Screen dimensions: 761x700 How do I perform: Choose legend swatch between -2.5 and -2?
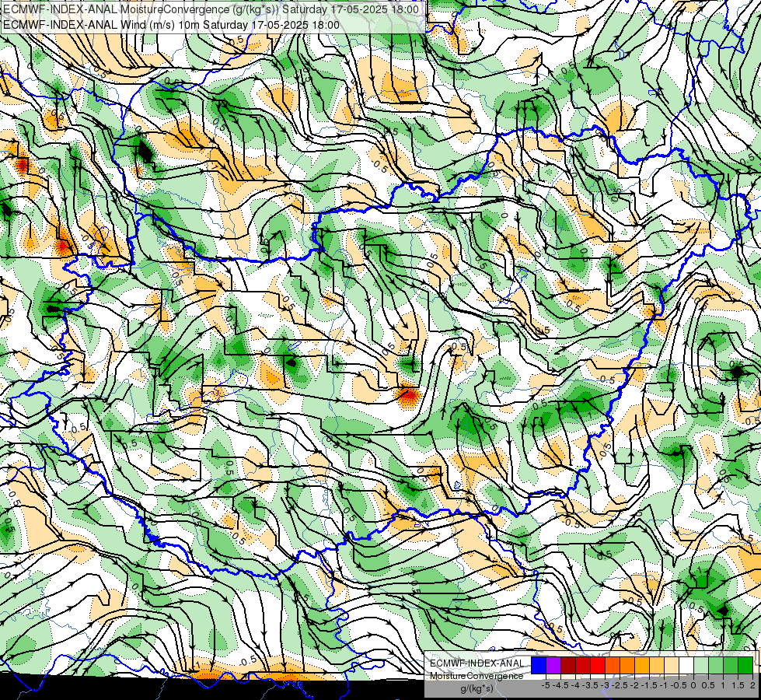(x=627, y=665)
